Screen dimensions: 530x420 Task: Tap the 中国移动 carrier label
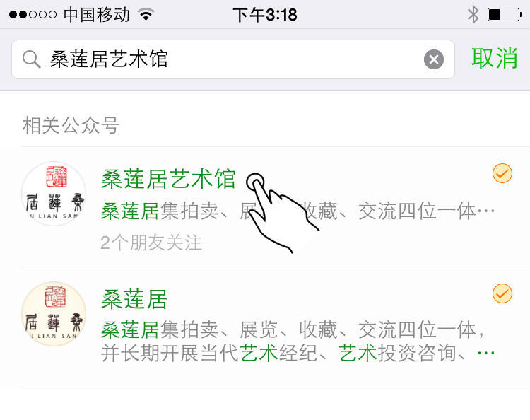click(97, 15)
